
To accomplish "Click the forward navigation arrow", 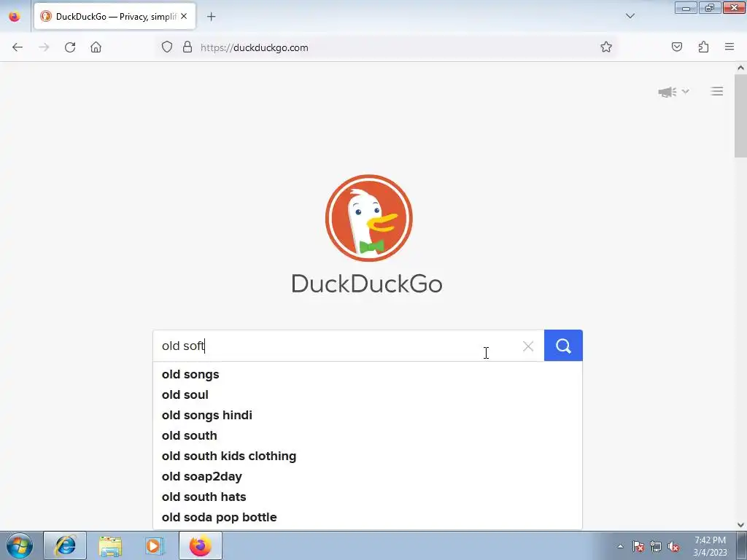I will 44,47.
